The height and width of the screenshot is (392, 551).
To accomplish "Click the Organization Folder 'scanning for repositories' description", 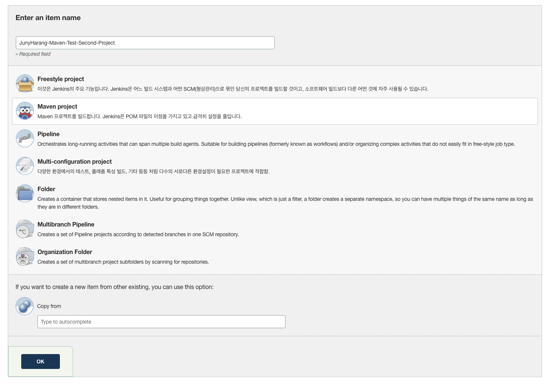I will 123,262.
